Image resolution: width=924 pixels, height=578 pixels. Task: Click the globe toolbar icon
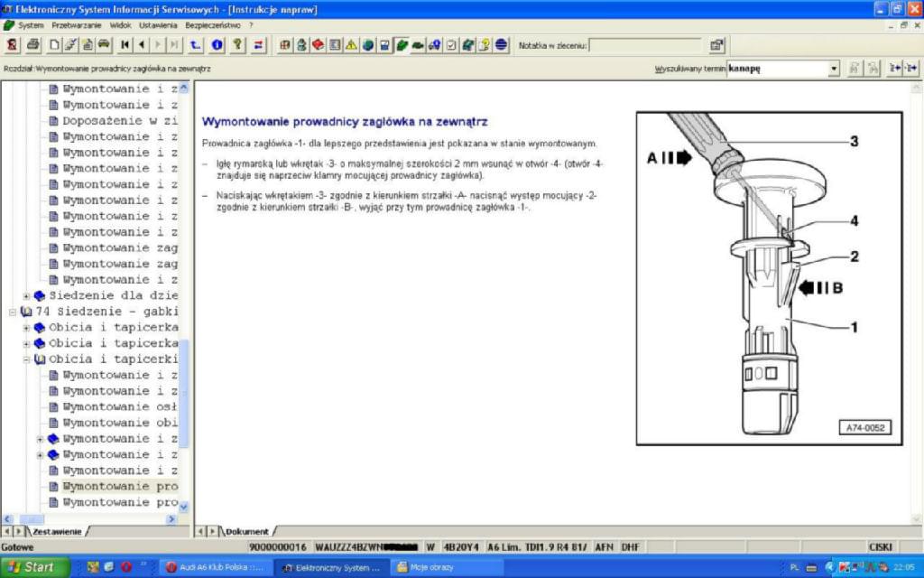[368, 45]
